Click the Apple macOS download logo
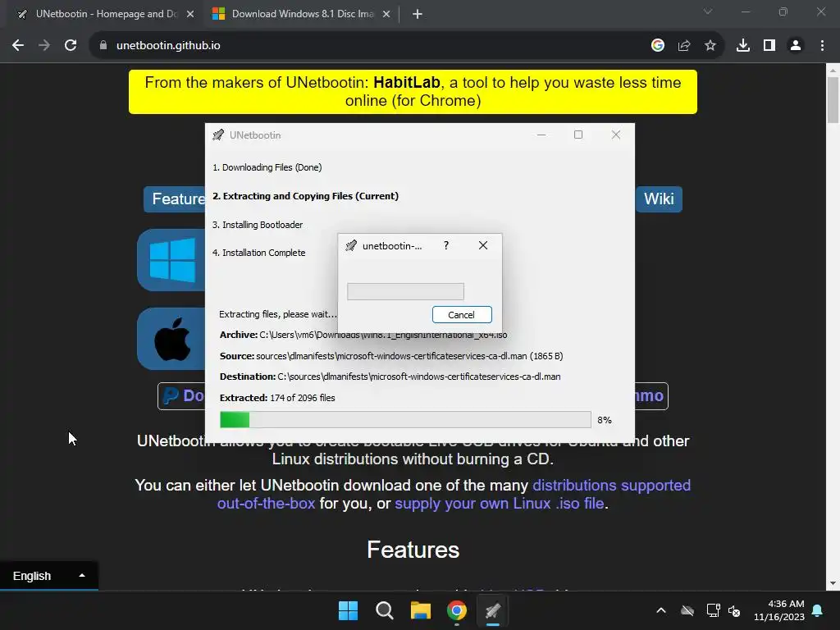This screenshot has height=630, width=840. (171, 339)
